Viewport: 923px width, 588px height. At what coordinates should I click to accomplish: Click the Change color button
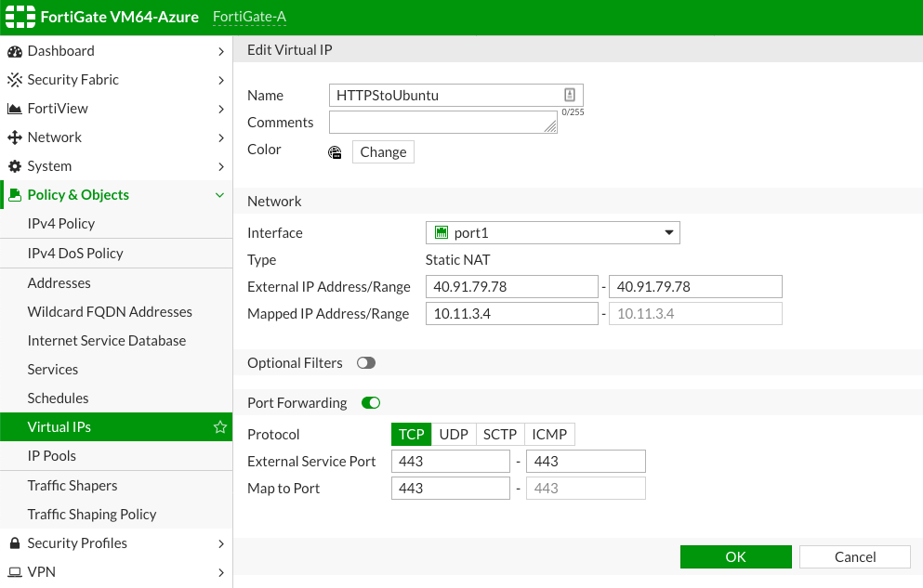(x=383, y=151)
